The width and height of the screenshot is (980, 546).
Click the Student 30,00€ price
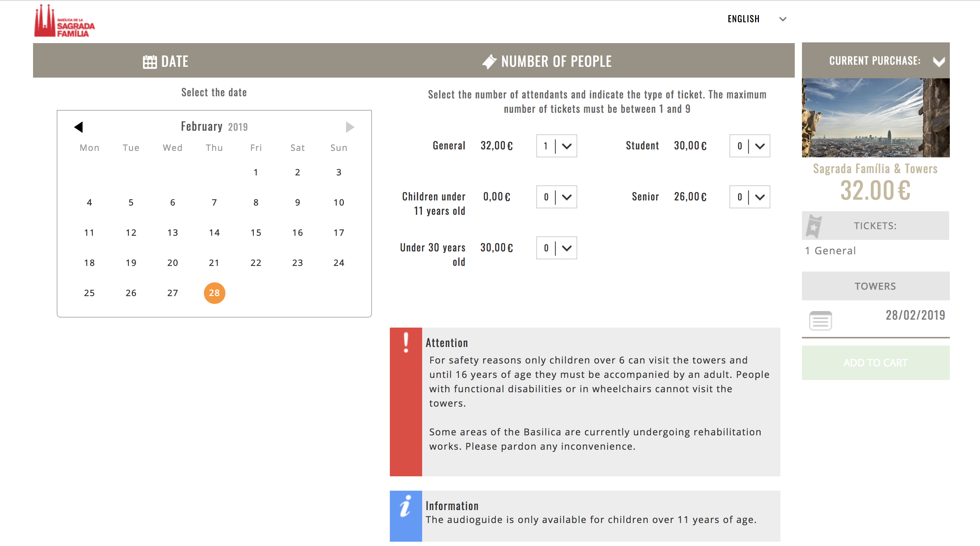[690, 146]
